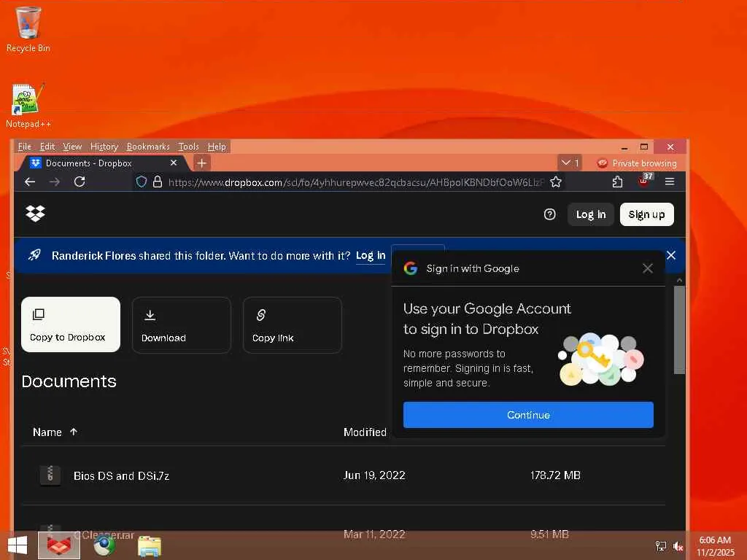Click the Private browsing indicator

636,163
